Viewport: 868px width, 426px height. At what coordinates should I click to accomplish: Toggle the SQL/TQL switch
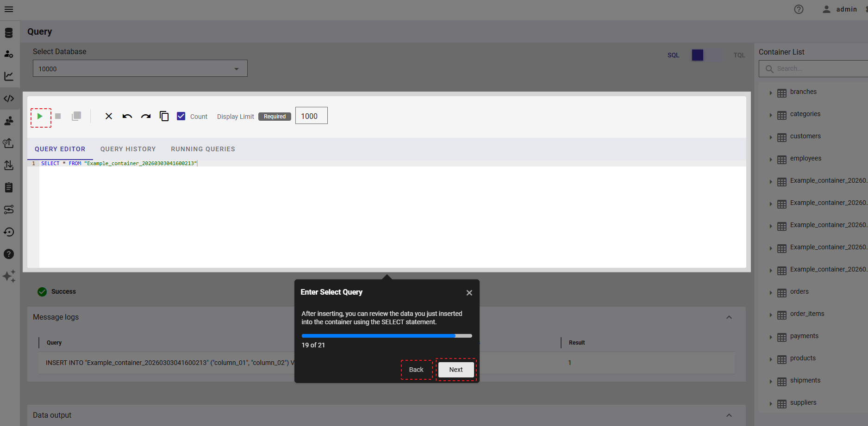(706, 55)
